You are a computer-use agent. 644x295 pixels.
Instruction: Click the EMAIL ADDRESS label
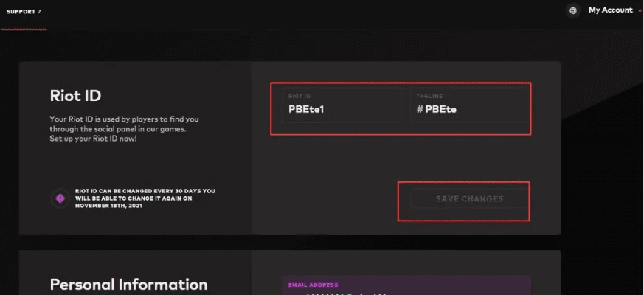(x=314, y=285)
